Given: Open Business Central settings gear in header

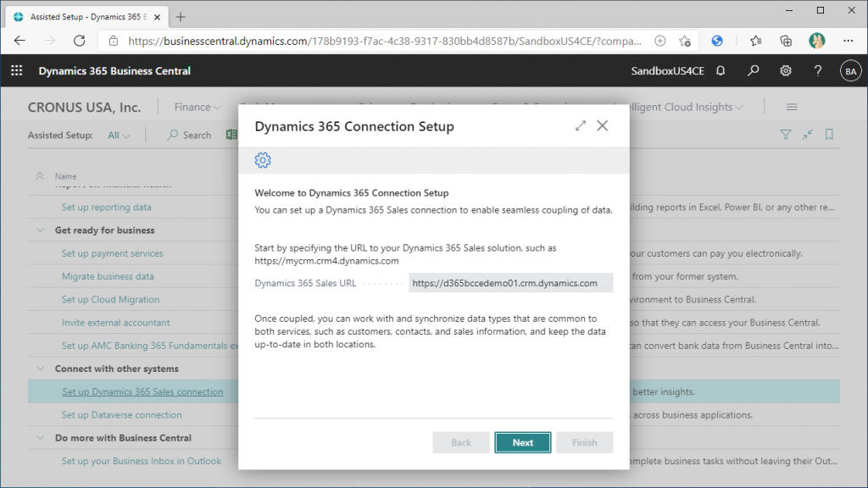Looking at the screenshot, I should pyautogui.click(x=786, y=71).
